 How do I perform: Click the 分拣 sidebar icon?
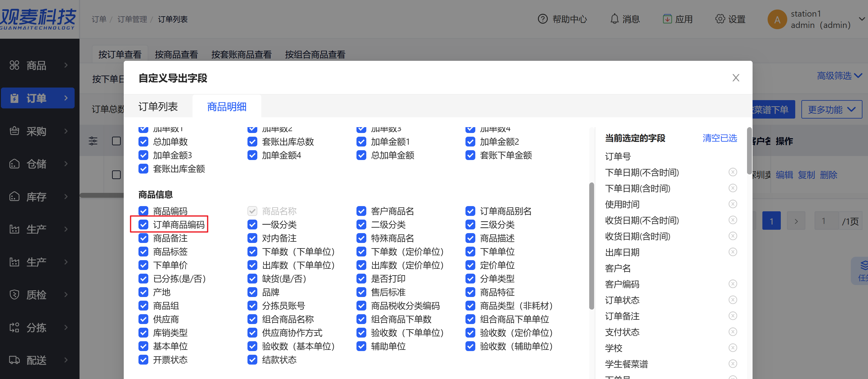pyautogui.click(x=14, y=327)
